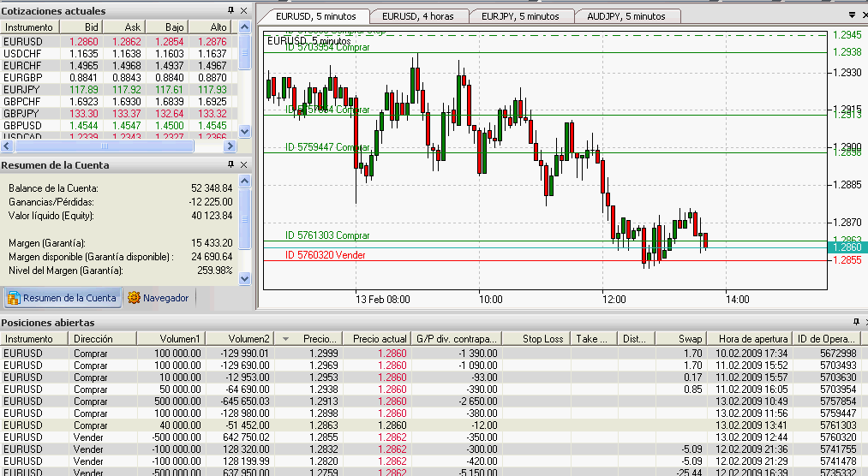868x476 pixels.
Task: Open the Navegador tab
Action: (x=159, y=298)
